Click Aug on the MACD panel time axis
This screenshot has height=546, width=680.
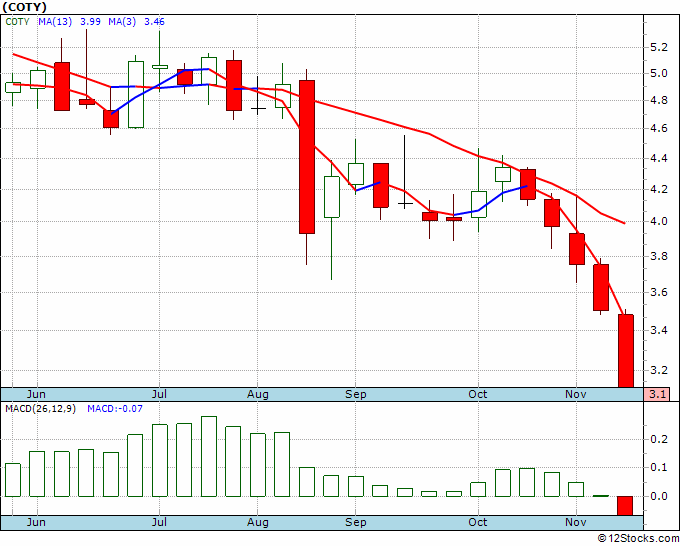point(258,523)
